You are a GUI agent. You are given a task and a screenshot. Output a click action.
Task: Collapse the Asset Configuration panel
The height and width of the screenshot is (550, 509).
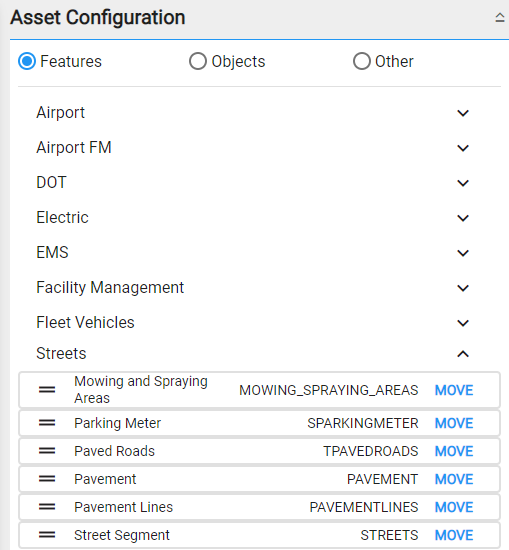point(500,18)
